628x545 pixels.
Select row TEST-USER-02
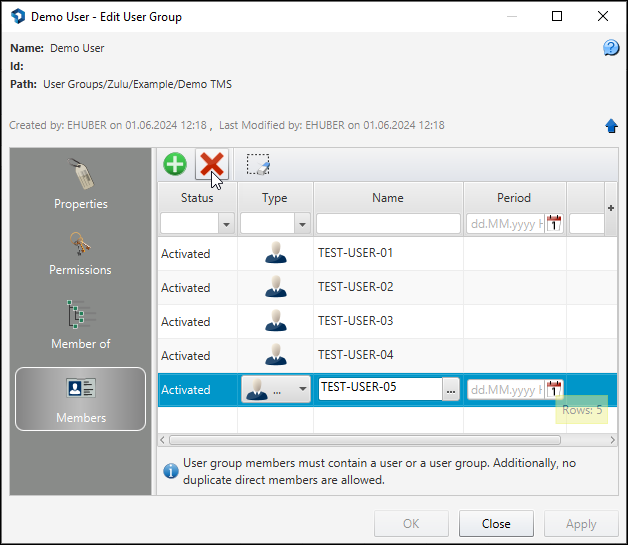tap(387, 288)
